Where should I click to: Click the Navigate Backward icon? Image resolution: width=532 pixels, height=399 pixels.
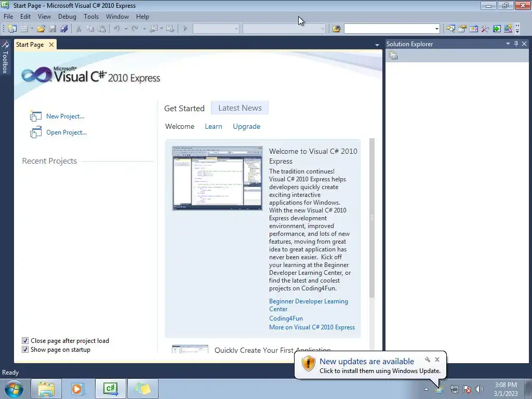tap(154, 29)
